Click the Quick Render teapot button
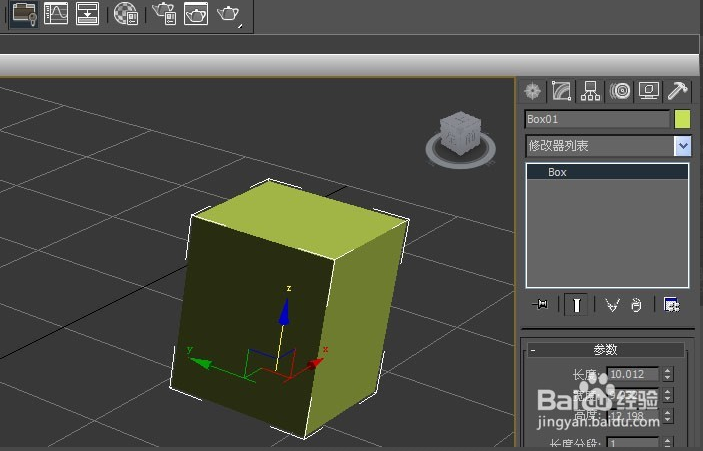Image resolution: width=703 pixels, height=451 pixels. click(x=229, y=14)
